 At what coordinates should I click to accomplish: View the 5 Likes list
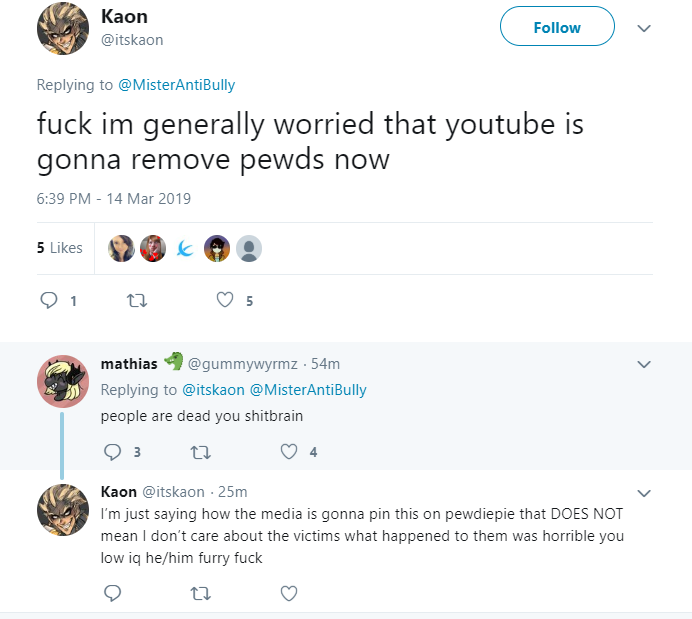coord(60,248)
